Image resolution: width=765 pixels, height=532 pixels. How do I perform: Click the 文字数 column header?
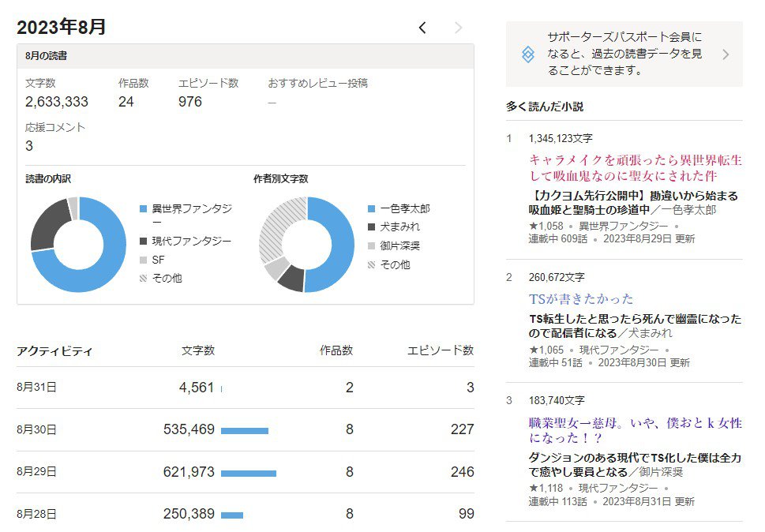point(197,350)
